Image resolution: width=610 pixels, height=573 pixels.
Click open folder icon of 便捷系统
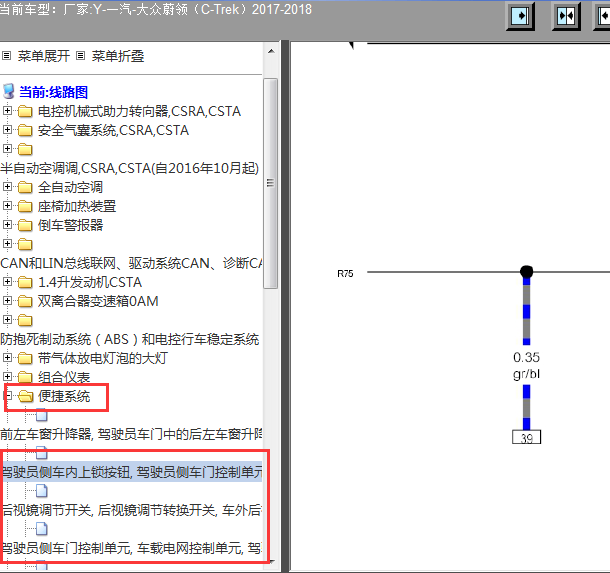click(x=26, y=396)
